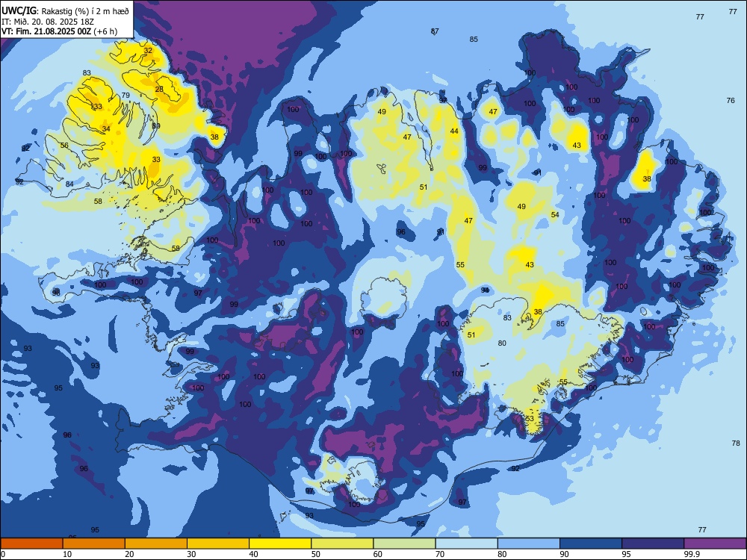Click the map value '80' on the glacier
The width and height of the screenshot is (747, 560).
[x=502, y=343]
